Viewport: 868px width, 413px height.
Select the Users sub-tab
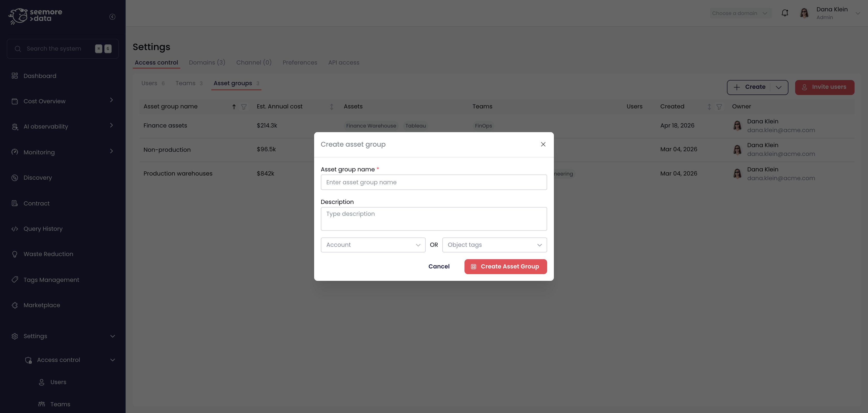point(153,83)
